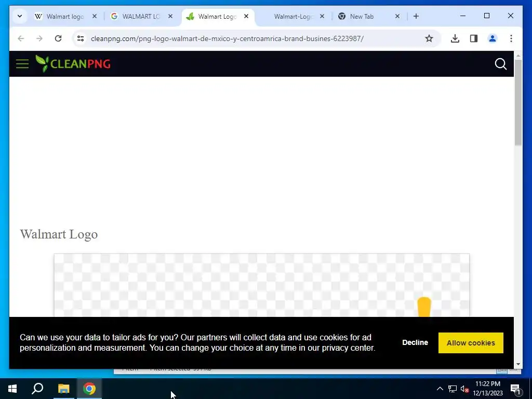This screenshot has height=399, width=532.
Task: Open the muted volume tray icon
Action: click(x=464, y=389)
